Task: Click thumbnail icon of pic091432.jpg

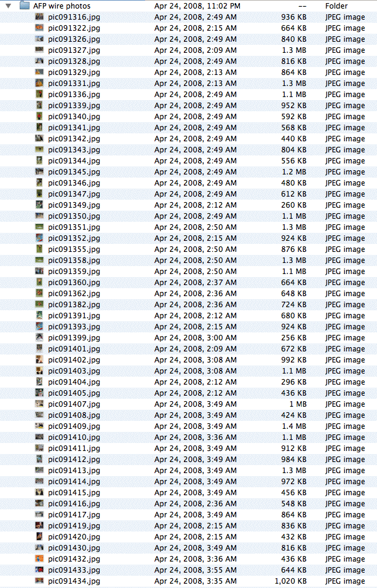Action: 39,559
